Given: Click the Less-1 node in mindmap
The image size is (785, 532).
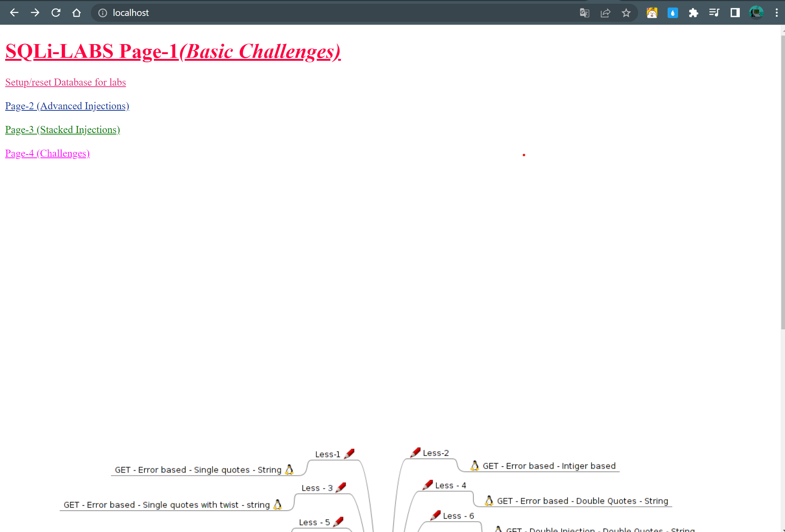Looking at the screenshot, I should [x=328, y=454].
